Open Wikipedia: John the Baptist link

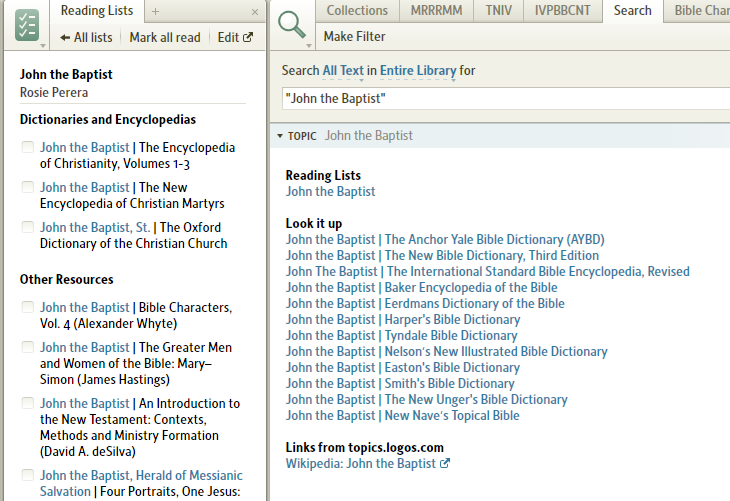[x=361, y=464]
